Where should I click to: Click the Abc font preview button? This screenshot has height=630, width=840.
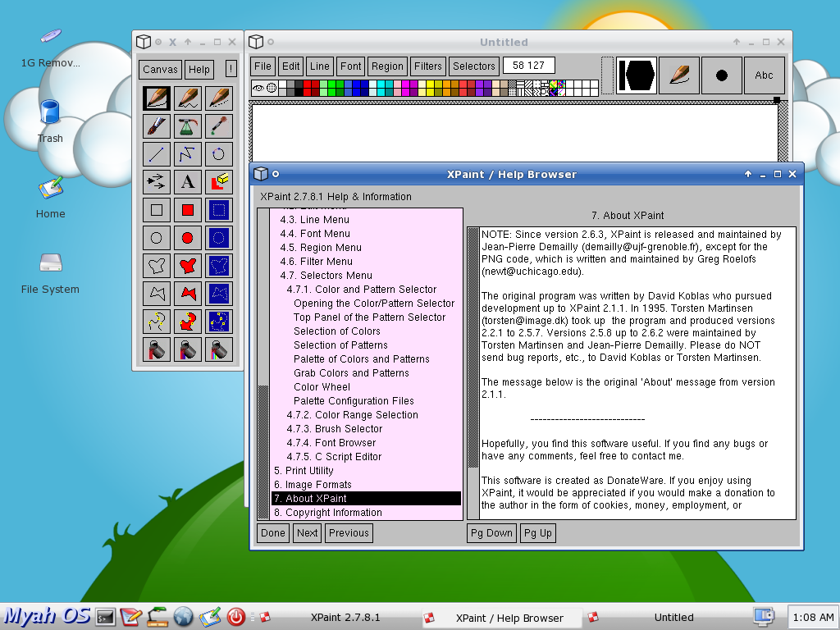click(764, 75)
